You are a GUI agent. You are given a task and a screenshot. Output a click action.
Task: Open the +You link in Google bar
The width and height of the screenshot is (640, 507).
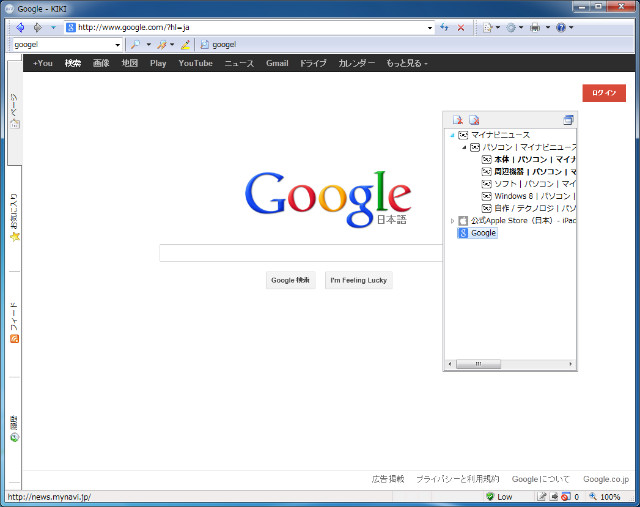pyautogui.click(x=42, y=63)
